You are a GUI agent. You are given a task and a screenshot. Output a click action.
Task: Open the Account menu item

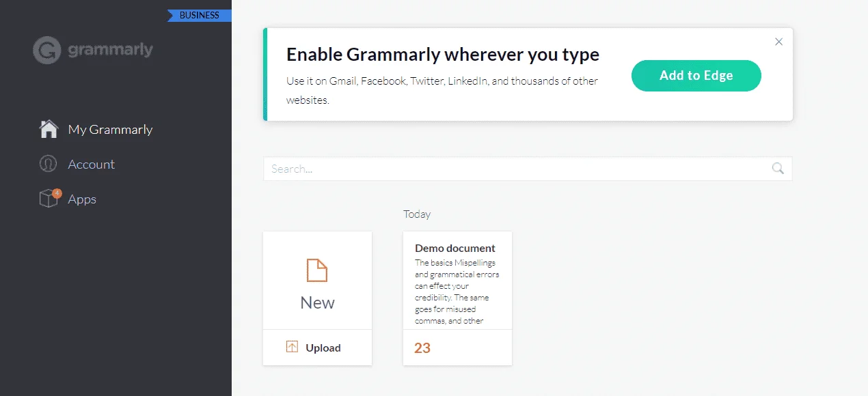coord(91,164)
